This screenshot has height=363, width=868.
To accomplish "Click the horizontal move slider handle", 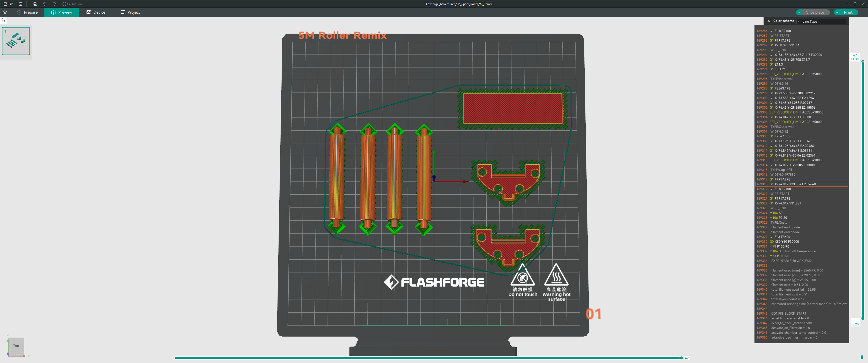I will [681, 358].
